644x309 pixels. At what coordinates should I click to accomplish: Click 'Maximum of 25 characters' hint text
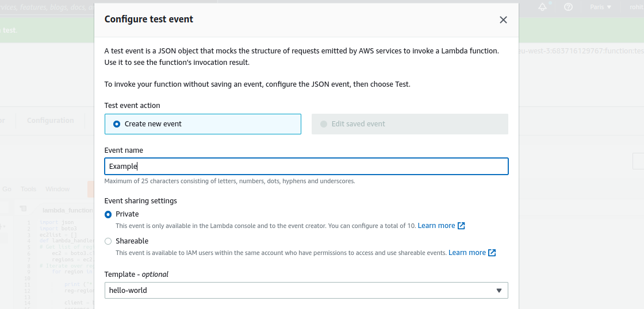(229, 181)
